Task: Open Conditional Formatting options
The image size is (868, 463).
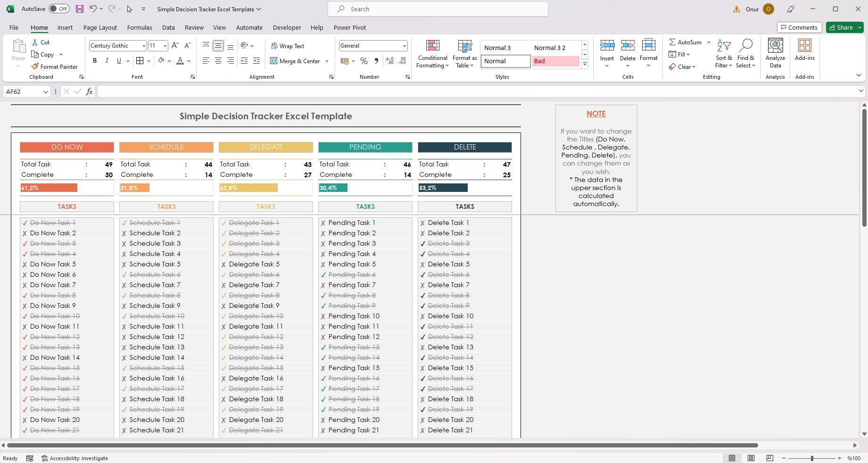Action: click(432, 53)
